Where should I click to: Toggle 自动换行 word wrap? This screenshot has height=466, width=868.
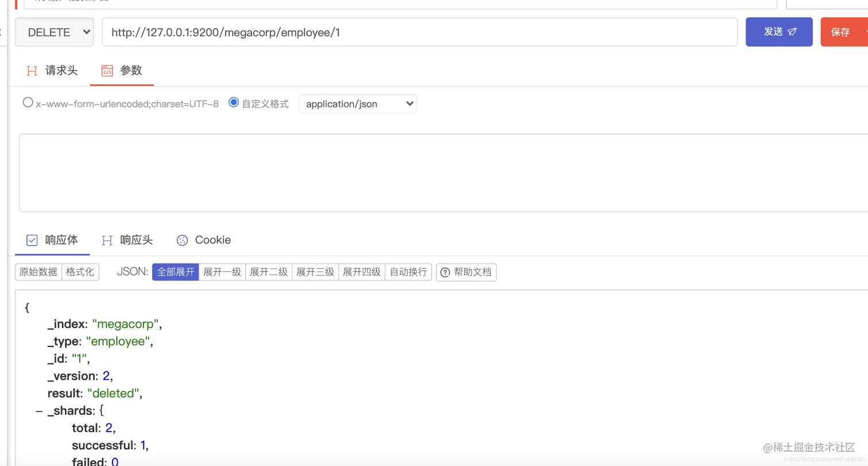pos(408,272)
